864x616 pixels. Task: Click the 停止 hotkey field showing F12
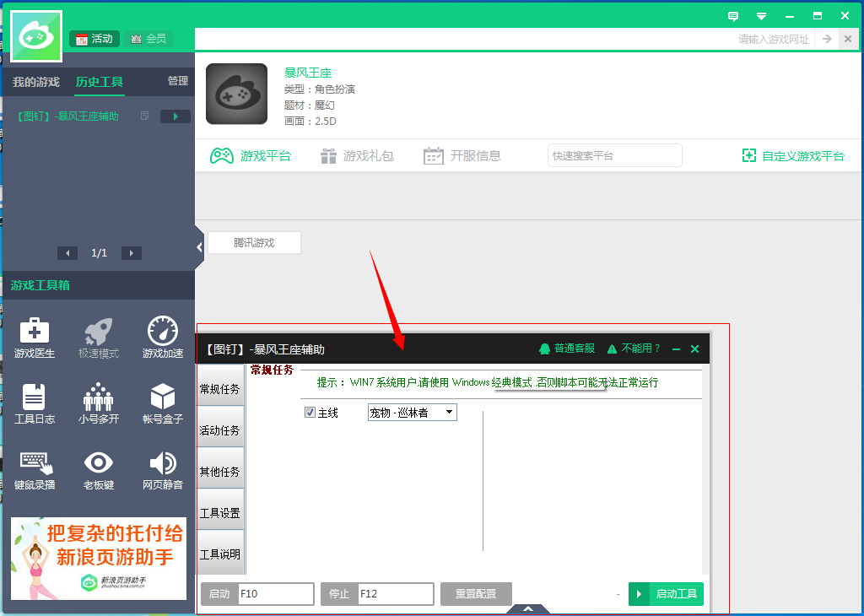(x=396, y=594)
